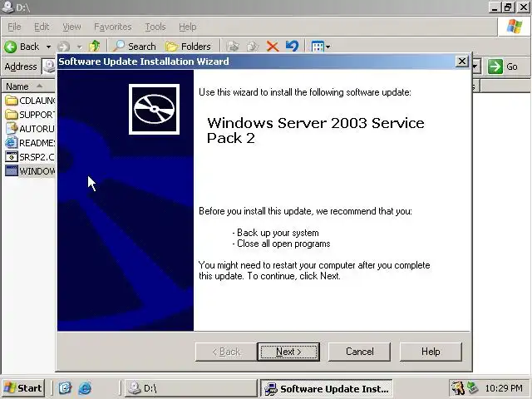Open the Favorites menu in Explorer
The width and height of the screenshot is (532, 399).
pyautogui.click(x=113, y=27)
